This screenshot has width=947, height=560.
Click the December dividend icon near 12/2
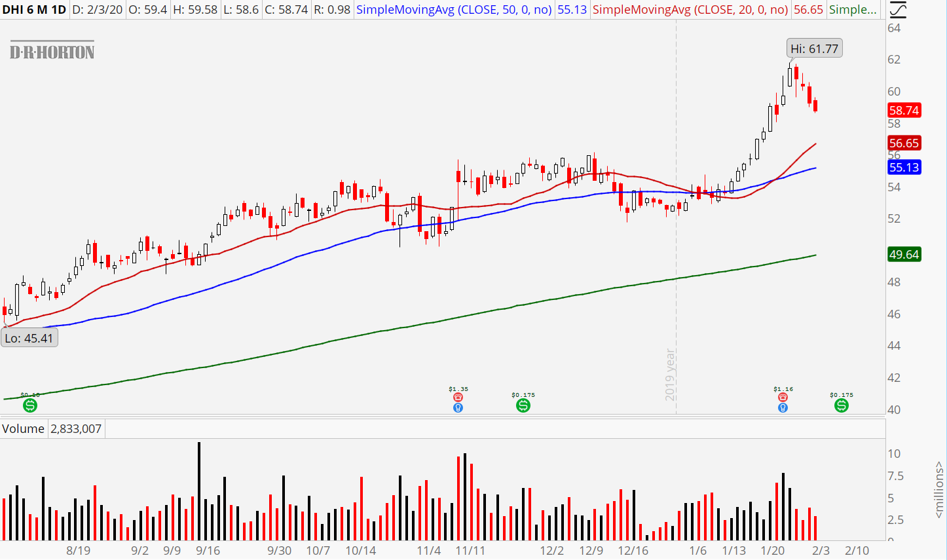[x=523, y=405]
